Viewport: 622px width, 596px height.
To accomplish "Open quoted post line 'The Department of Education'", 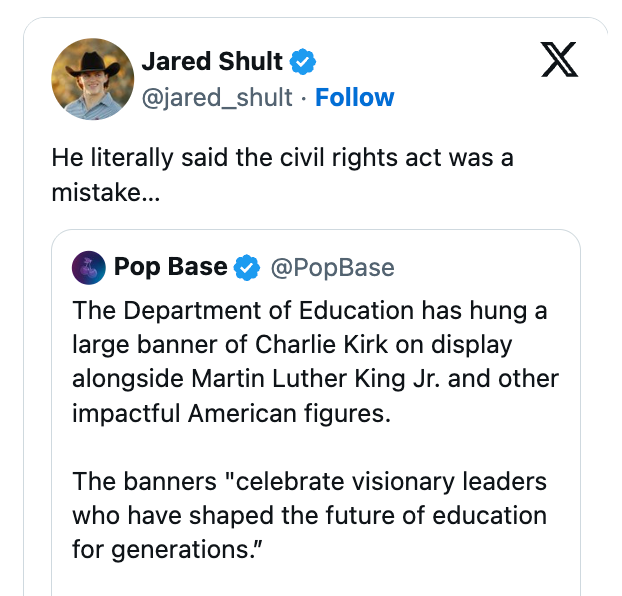I will (309, 310).
